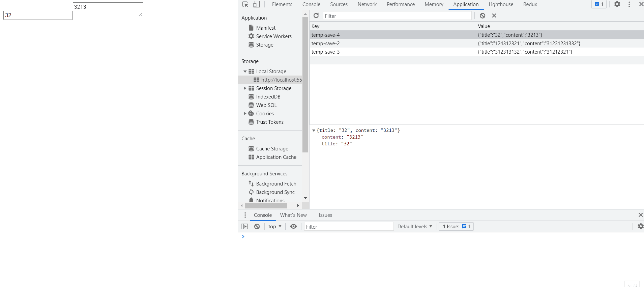The height and width of the screenshot is (287, 644).
Task: Open the Default levels dropdown
Action: tap(415, 227)
